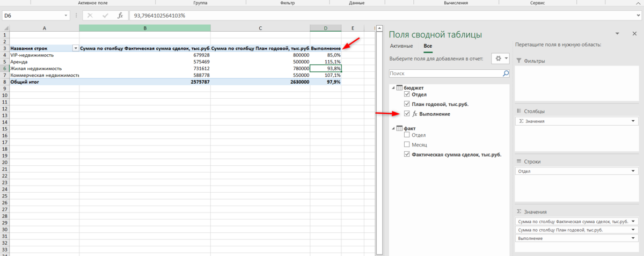
Task: Select cell with value 575469
Action: [x=145, y=62]
